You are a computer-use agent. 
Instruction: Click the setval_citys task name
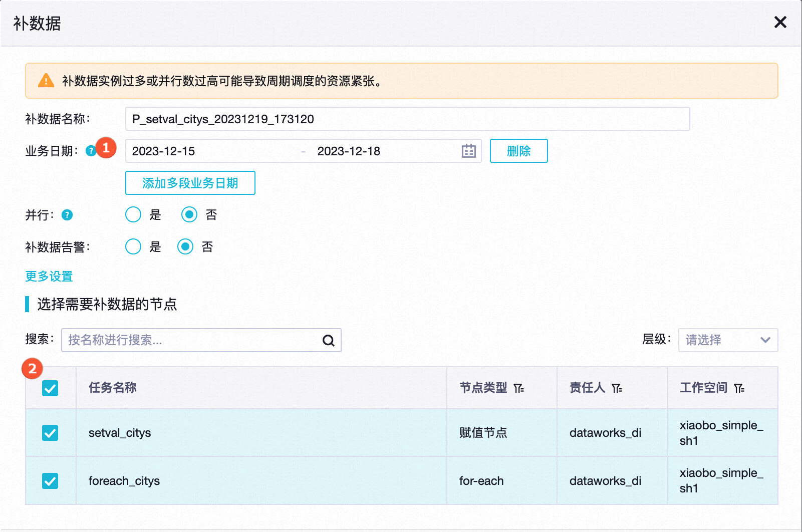pyautogui.click(x=120, y=433)
